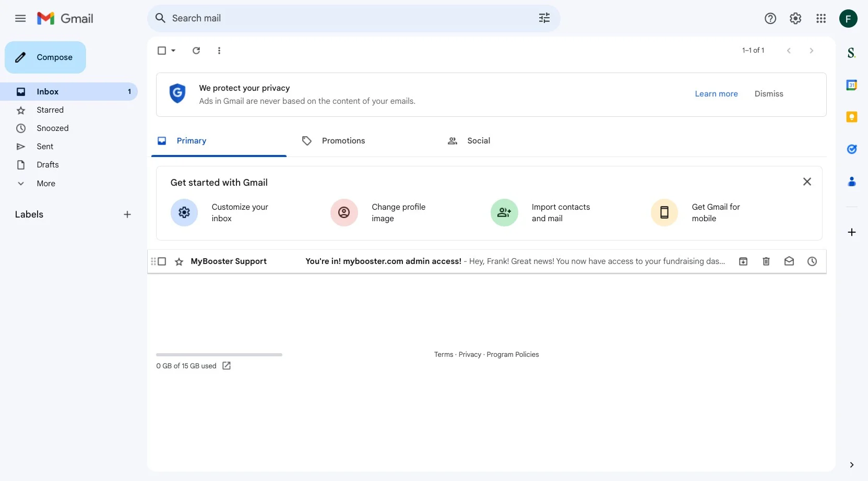This screenshot has height=481, width=868.
Task: Click the Change profile image icon
Action: pyautogui.click(x=344, y=212)
